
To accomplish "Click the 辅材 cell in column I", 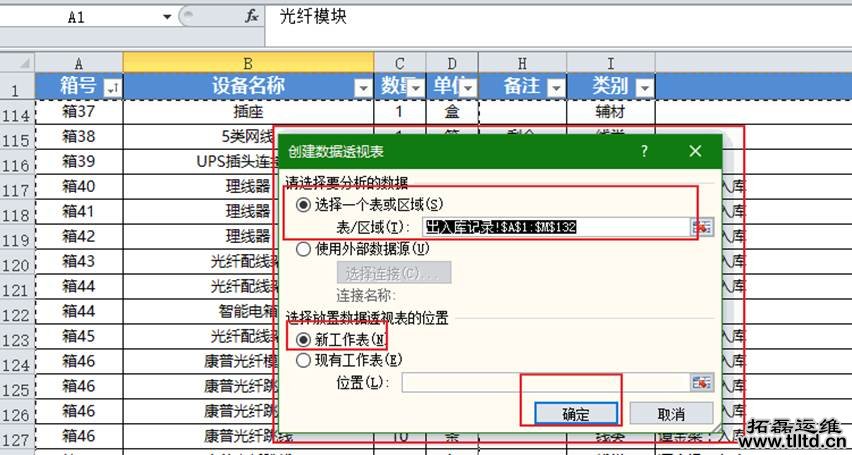I will coord(611,112).
